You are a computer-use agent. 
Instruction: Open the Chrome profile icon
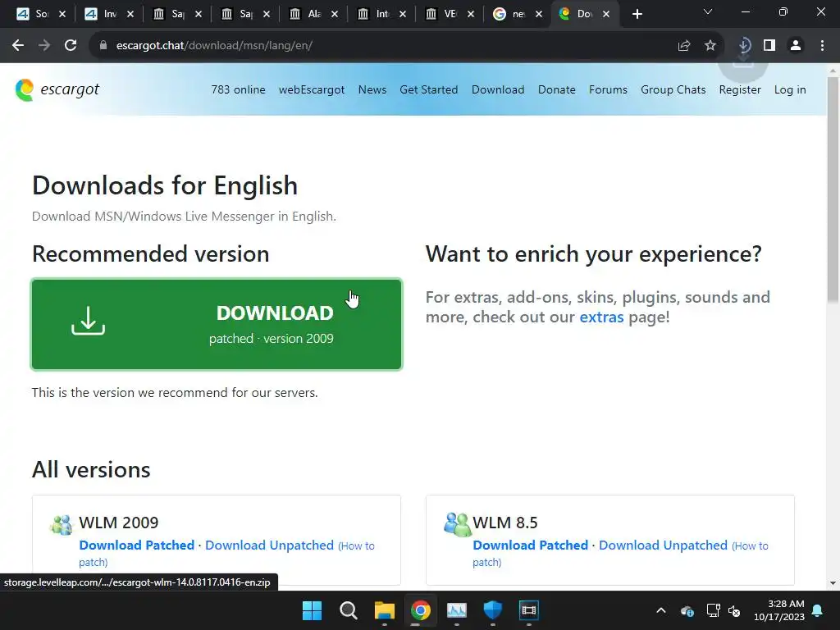coord(796,46)
